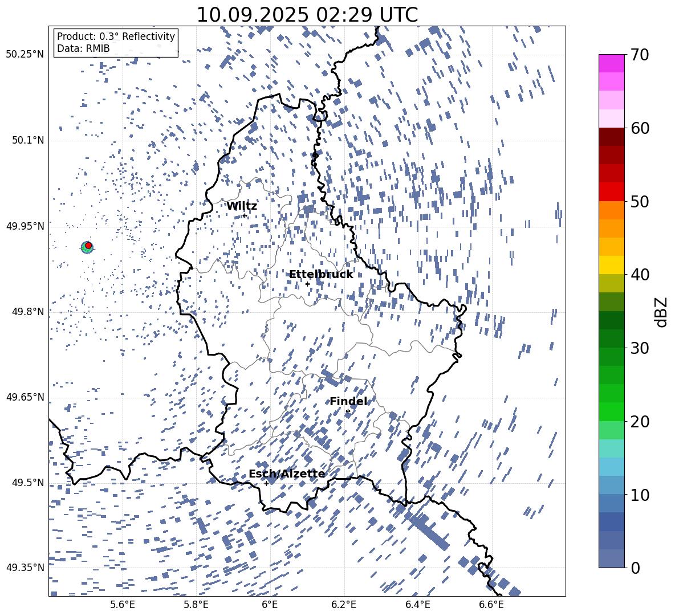Pick the cyan swatch above 10 dBZ
Viewport: 675px width, 616px height.
point(611,467)
